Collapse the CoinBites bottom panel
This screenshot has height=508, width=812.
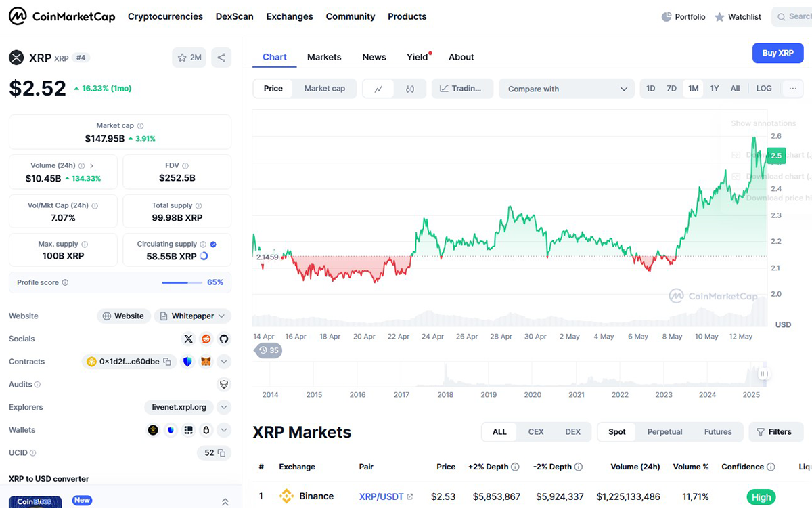(225, 502)
